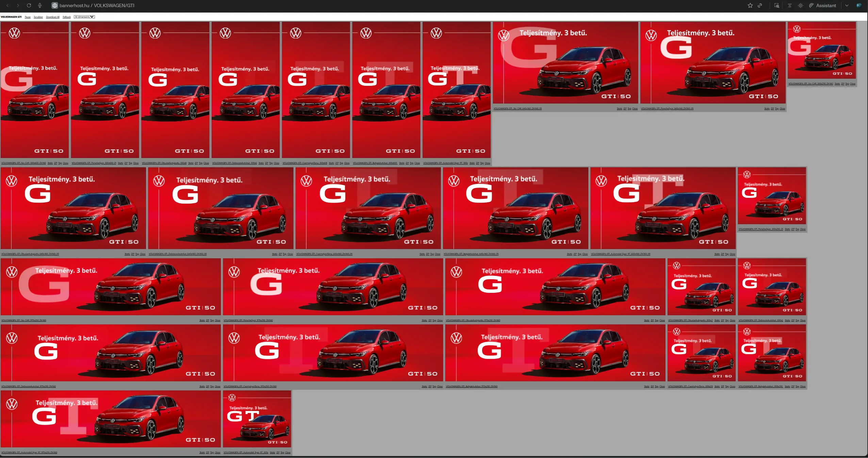Viewport: 868px width, 458px height.
Task: Go back with the browser back arrow
Action: pyautogui.click(x=7, y=5)
